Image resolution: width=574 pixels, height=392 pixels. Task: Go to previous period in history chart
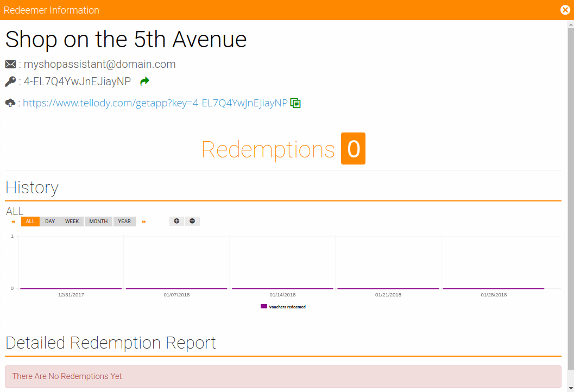point(13,222)
